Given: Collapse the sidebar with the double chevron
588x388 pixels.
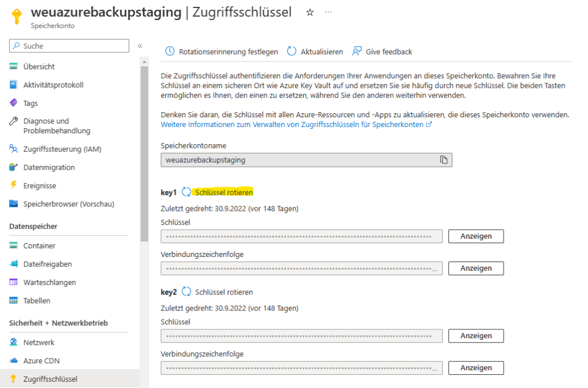Looking at the screenshot, I should 140,46.
